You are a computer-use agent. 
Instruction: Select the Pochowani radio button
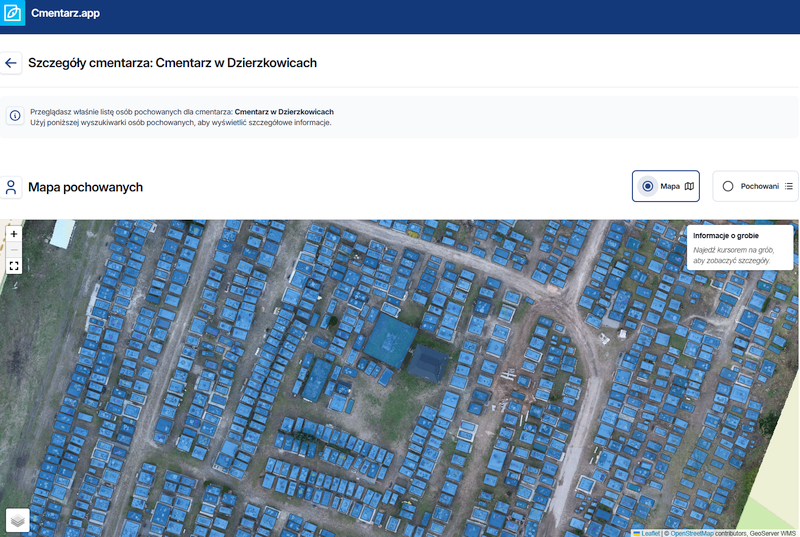pyautogui.click(x=728, y=186)
